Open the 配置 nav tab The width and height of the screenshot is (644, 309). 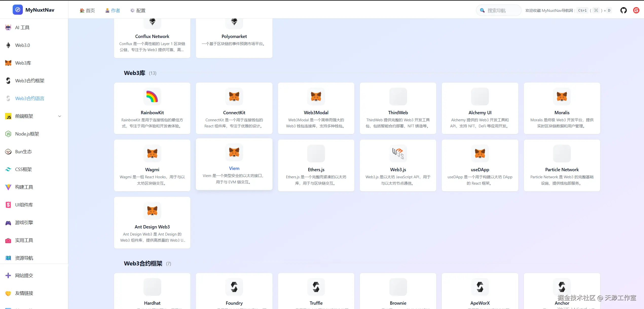pyautogui.click(x=138, y=10)
